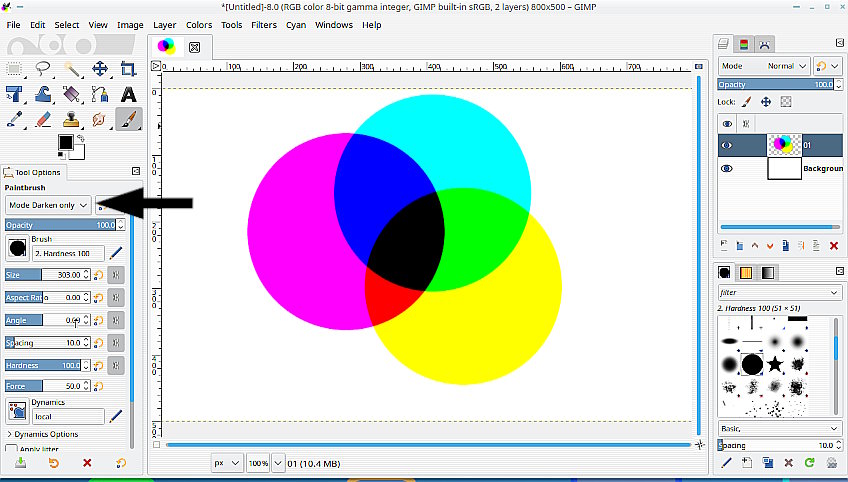
Task: Toggle link for Angle to brush
Action: (116, 320)
